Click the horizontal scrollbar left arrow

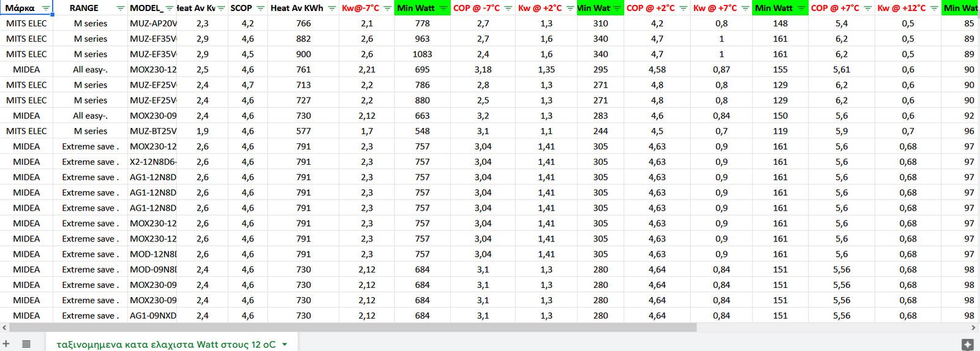tap(5, 328)
